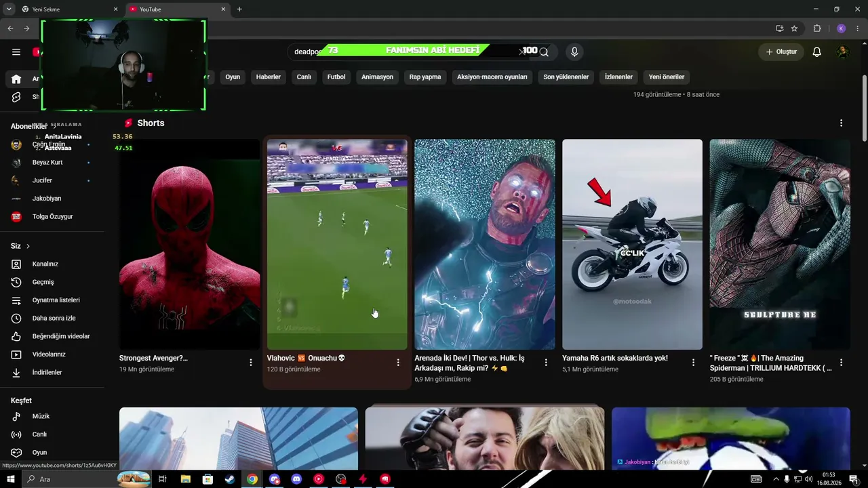Open Tolga Özuygur subscription channel

pos(52,217)
